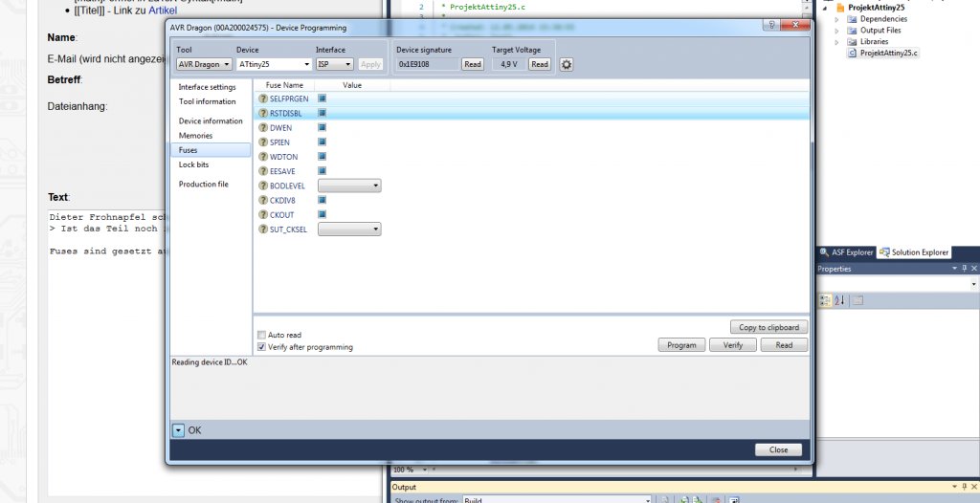Open help for the WDTON fuse

pyautogui.click(x=263, y=157)
